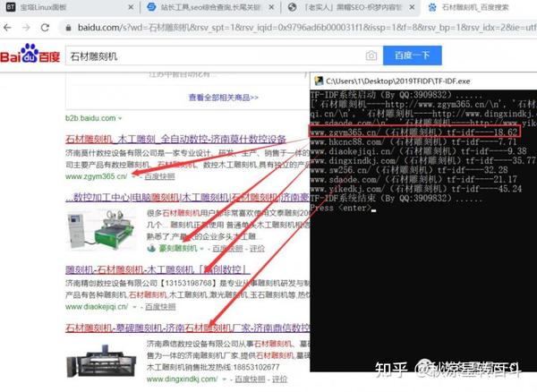537x392 pixels.
Task: Close the 老实人 黑帽SEO tab
Action: 413,7
